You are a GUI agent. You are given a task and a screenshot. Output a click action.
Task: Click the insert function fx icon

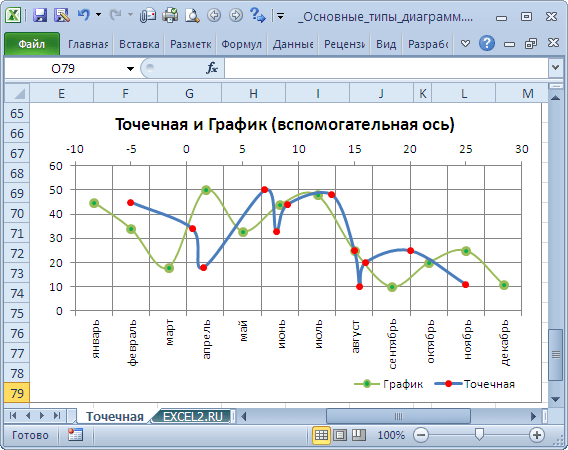212,68
